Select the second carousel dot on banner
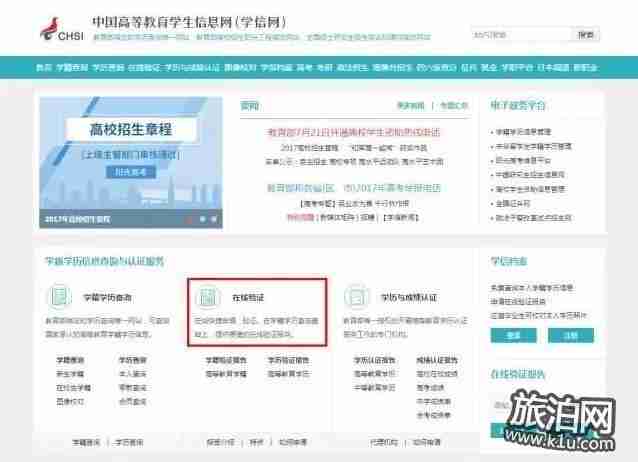This screenshot has height=462, width=638. 202,219
